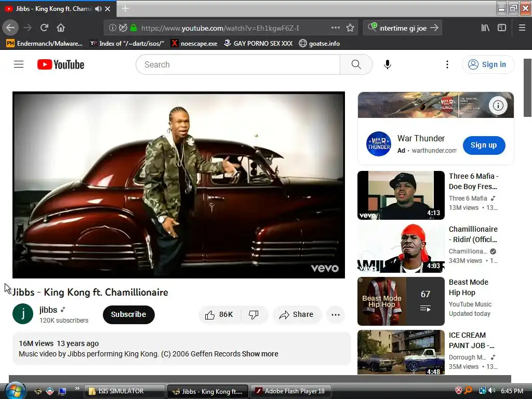Go to YouTube home via the logo

[61, 64]
